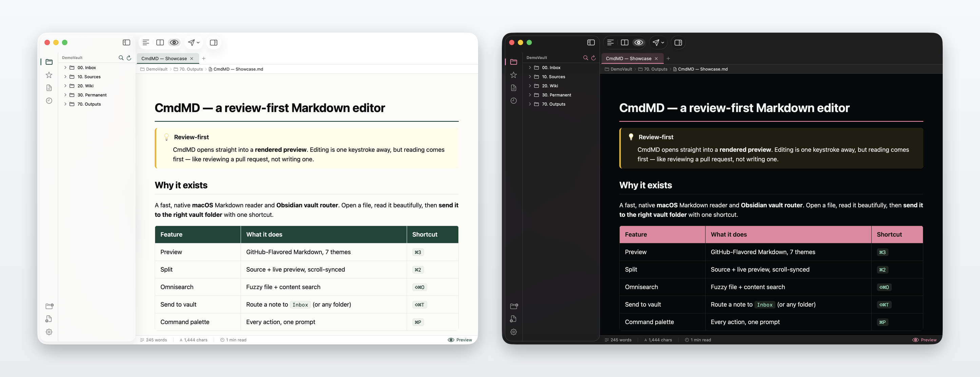Switch to source editor mode in light window
Screen dimensions: 980x377
click(146, 43)
